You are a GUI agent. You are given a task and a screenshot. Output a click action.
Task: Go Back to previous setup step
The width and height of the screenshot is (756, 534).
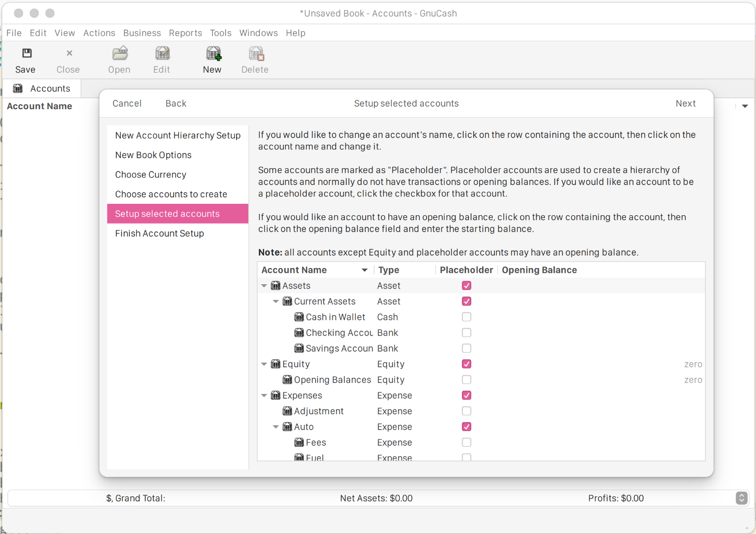(x=176, y=103)
